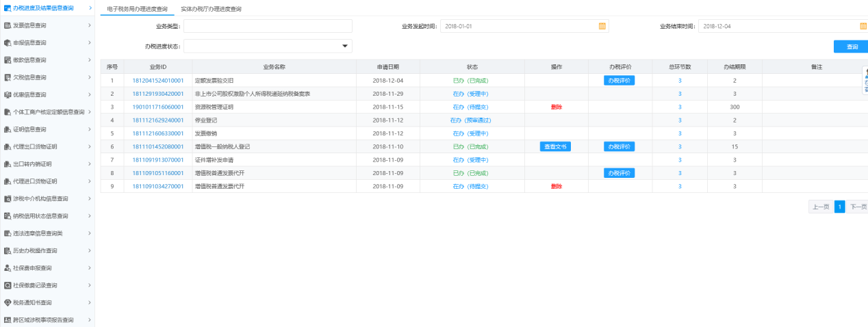Viewport: 868px width, 327px height.
Task: Click the icon beside 社保费申报查询
Action: click(x=8, y=267)
